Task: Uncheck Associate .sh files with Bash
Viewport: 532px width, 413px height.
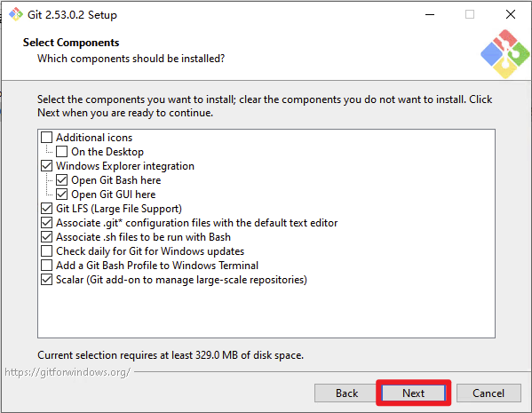Action: (46, 237)
